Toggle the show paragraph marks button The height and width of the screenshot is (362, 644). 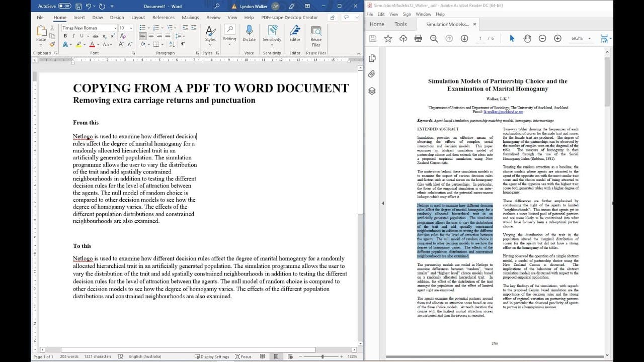[x=183, y=44]
